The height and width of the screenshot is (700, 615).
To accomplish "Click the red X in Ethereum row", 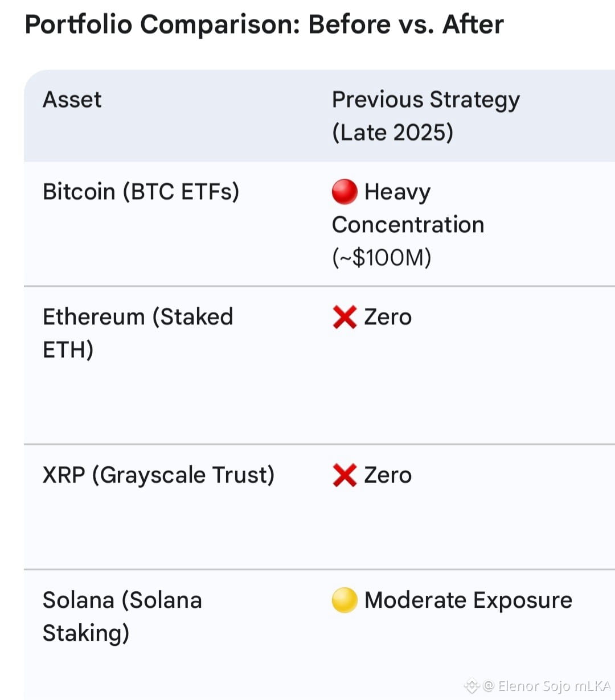I will [345, 317].
